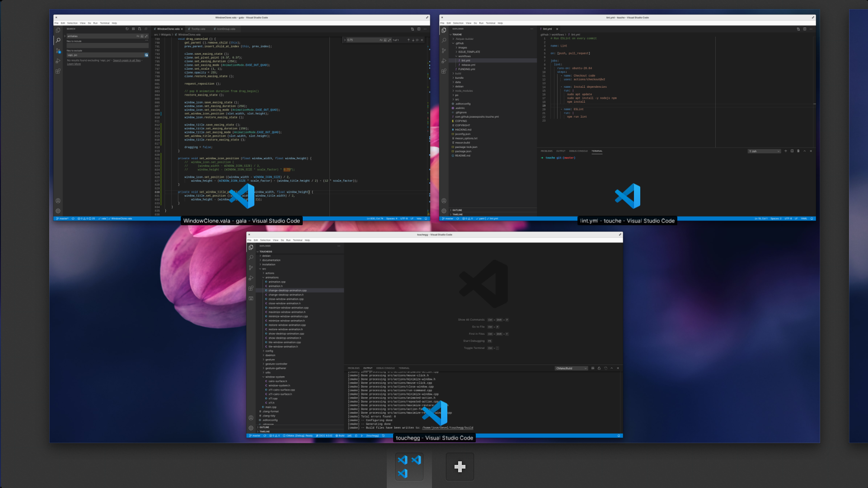
Task: Click the Learn More link in gala search panel
Action: 74,64
